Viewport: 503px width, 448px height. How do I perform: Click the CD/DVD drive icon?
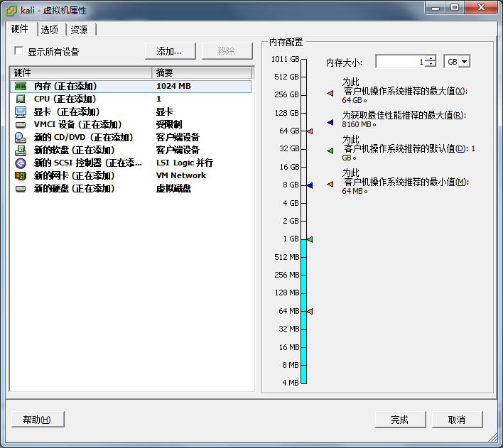click(x=21, y=138)
